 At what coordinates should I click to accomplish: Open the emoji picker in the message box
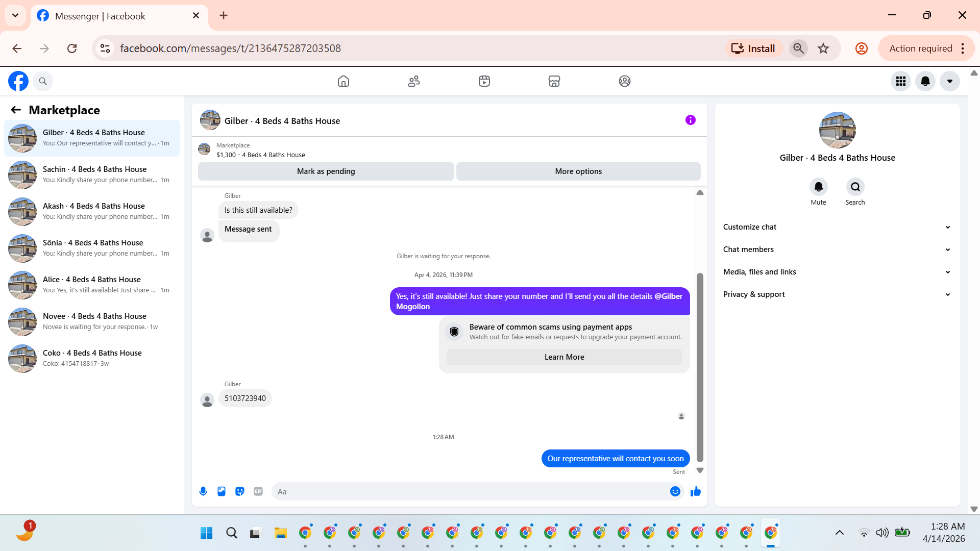coord(675,491)
